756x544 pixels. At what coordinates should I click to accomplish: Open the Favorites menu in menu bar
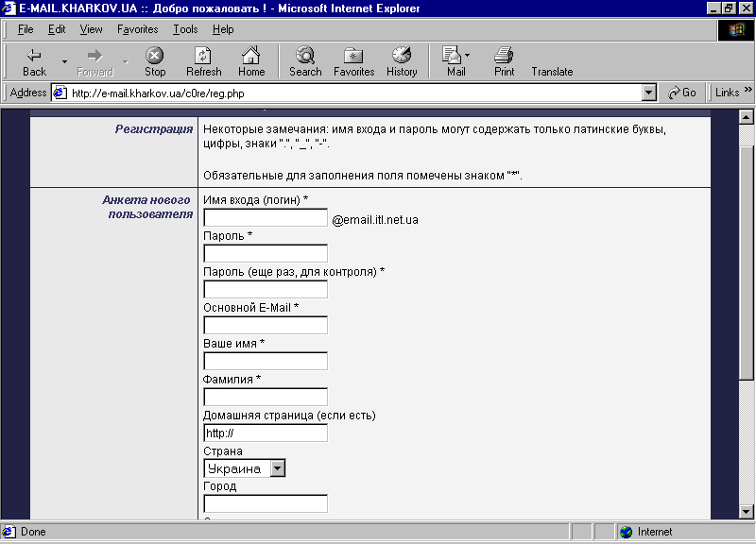click(x=137, y=29)
